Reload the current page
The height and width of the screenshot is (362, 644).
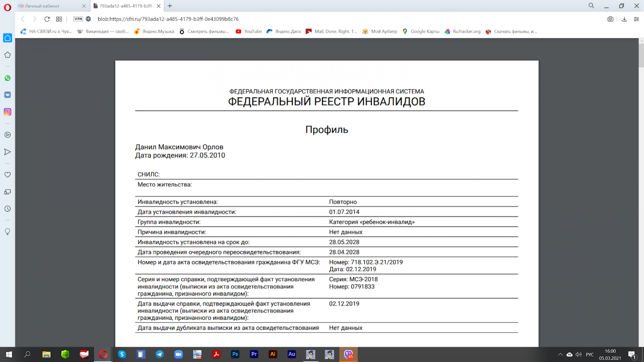tap(47, 19)
